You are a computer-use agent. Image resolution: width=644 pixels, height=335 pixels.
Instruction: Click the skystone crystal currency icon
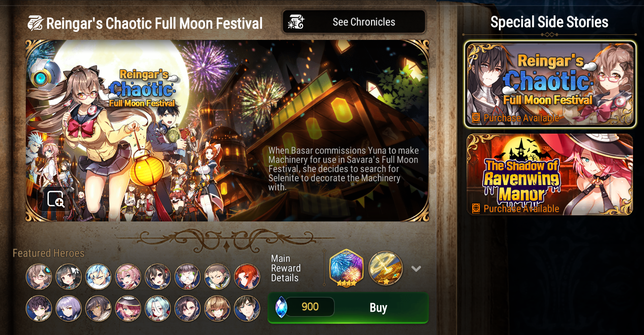tap(281, 307)
